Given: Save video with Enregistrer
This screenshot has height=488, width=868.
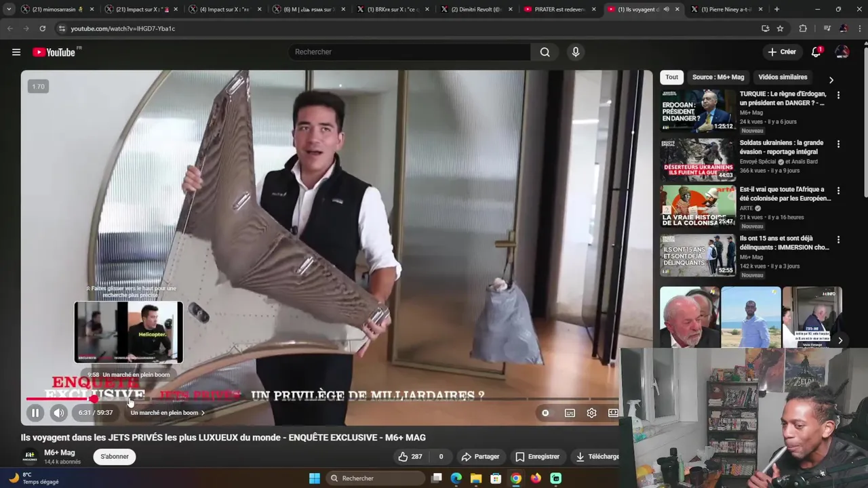Looking at the screenshot, I should (537, 457).
